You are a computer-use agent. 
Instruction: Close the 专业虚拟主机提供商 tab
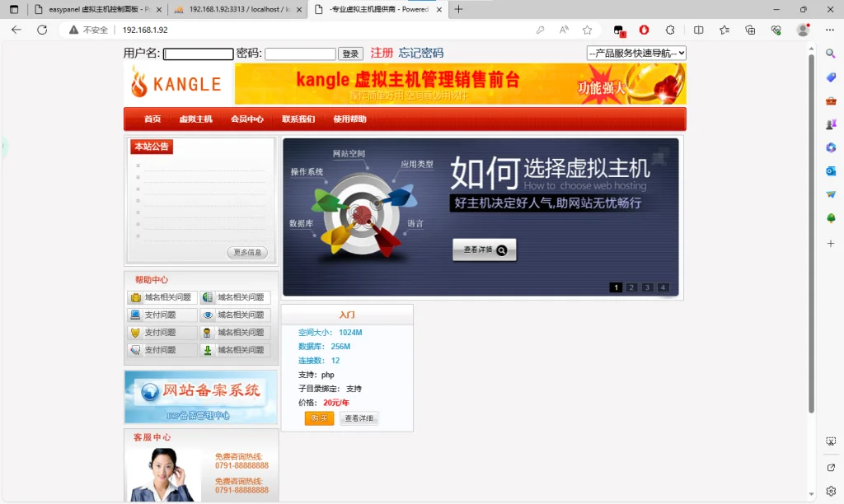439,9
